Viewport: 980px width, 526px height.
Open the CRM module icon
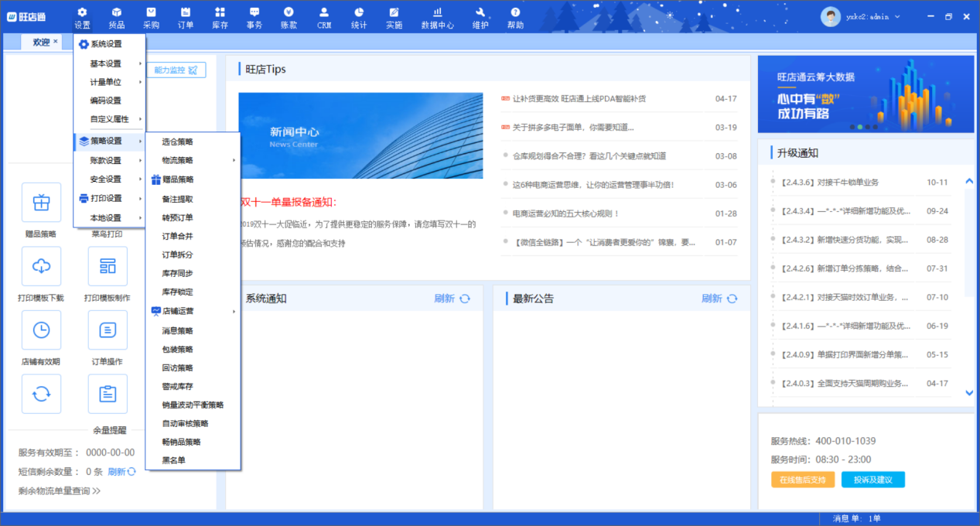pos(324,12)
